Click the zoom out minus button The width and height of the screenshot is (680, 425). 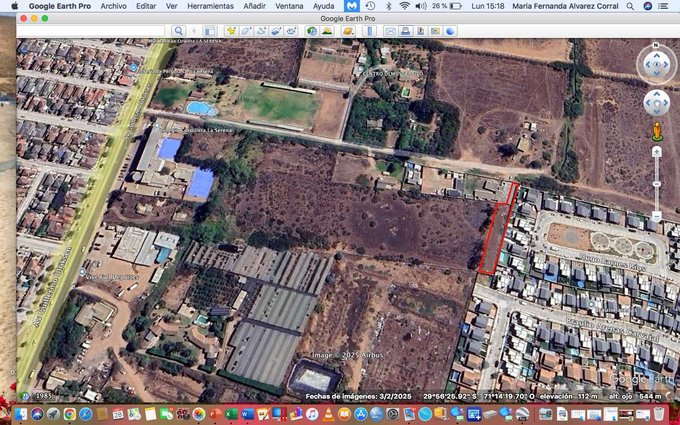coord(657,215)
